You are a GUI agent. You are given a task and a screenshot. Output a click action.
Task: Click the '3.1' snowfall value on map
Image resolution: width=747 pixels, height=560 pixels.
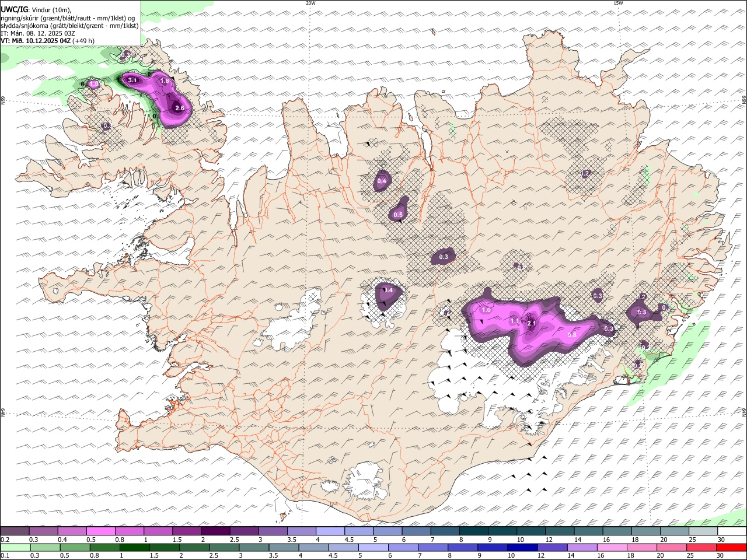click(132, 80)
